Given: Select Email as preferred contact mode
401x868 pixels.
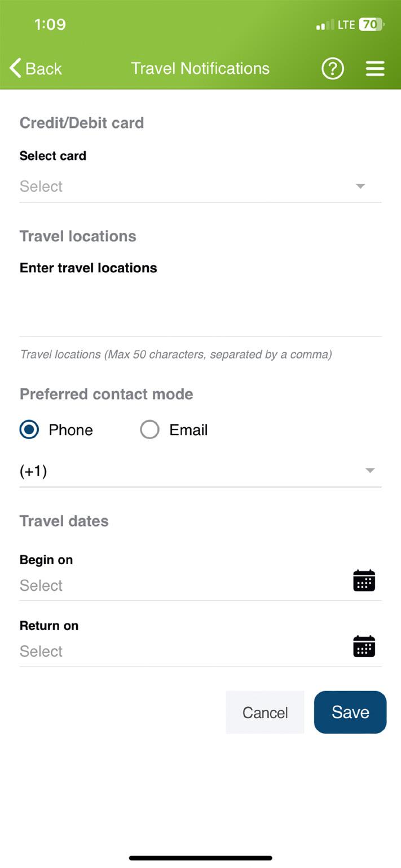Looking at the screenshot, I should coord(150,429).
